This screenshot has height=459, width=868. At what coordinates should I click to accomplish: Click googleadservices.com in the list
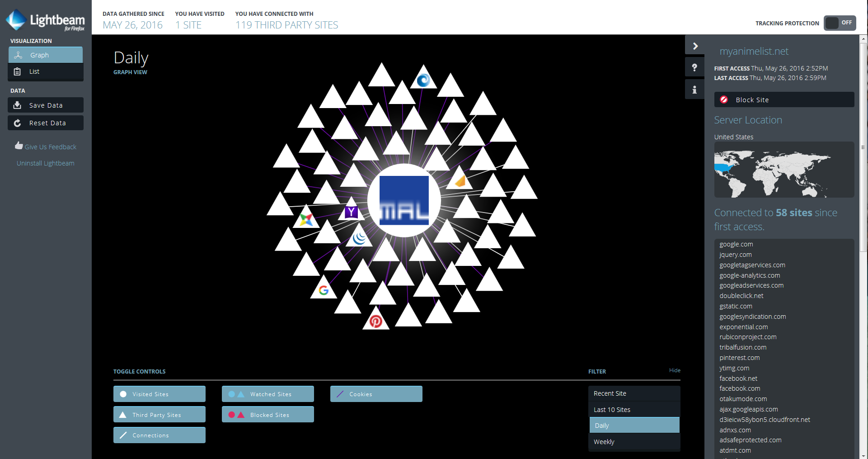pyautogui.click(x=751, y=285)
